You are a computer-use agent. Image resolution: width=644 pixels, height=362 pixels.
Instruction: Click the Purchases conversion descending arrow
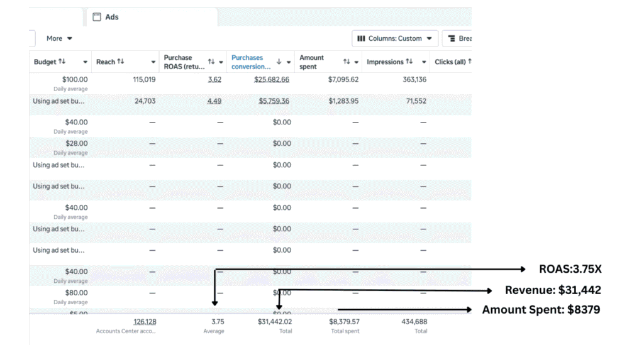pyautogui.click(x=279, y=62)
